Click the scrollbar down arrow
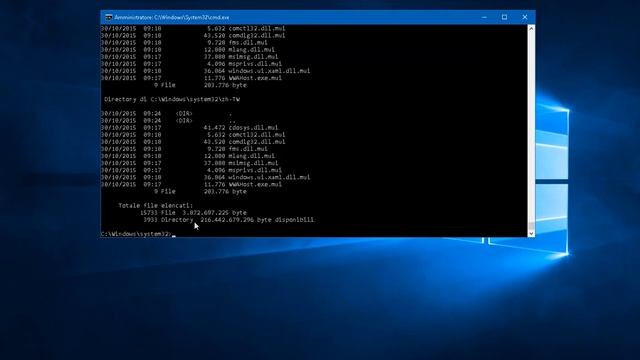Screen dimensions: 640x360 [531, 233]
